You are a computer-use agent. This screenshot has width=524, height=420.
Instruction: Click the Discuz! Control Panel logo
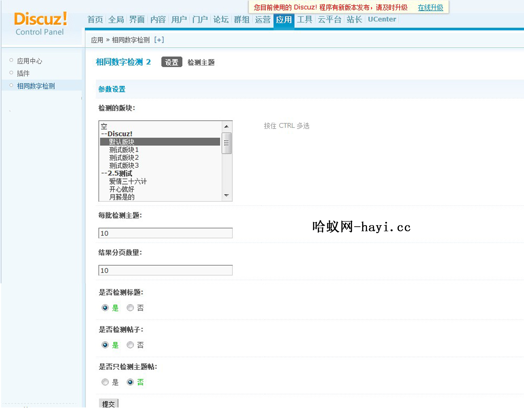coord(40,23)
